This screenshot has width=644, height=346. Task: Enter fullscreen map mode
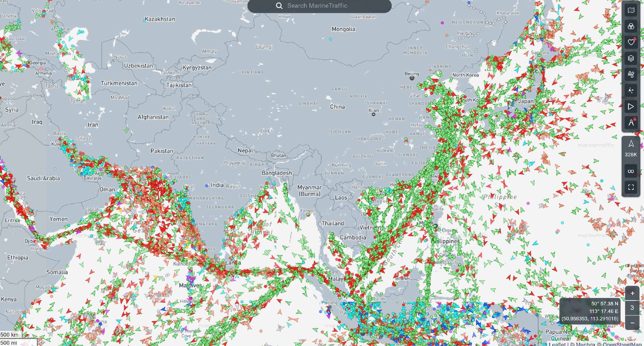click(631, 187)
